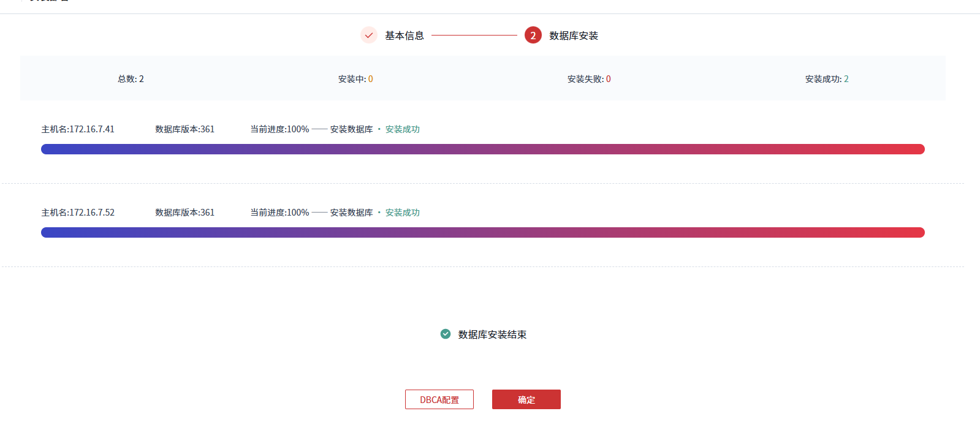Click the step 2 number circle
Viewport: 980px width, 430px height.
pyautogui.click(x=533, y=36)
